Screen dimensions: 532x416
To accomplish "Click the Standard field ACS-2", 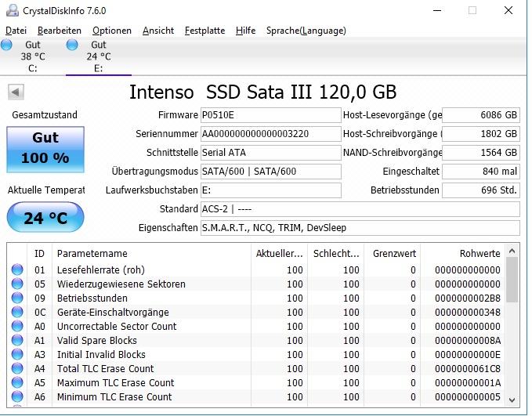I will coord(360,209).
